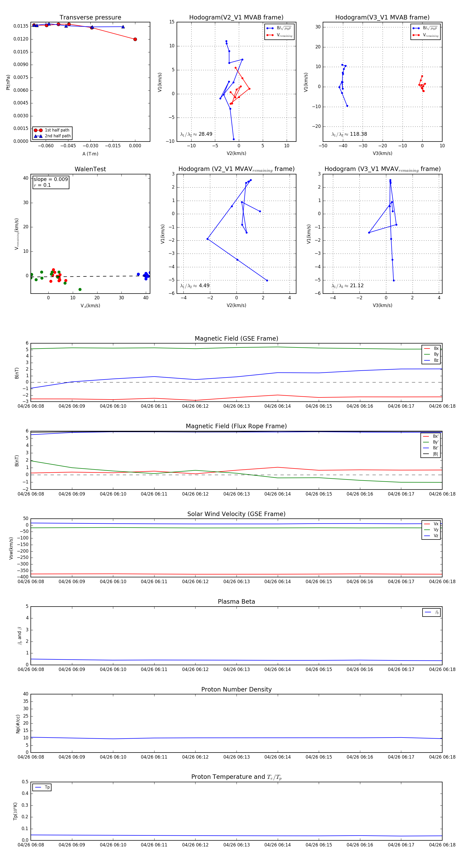Screen dimensions: 473x868
Task: Click the βp legend box in Plasma Beta plot
Action: click(x=431, y=612)
